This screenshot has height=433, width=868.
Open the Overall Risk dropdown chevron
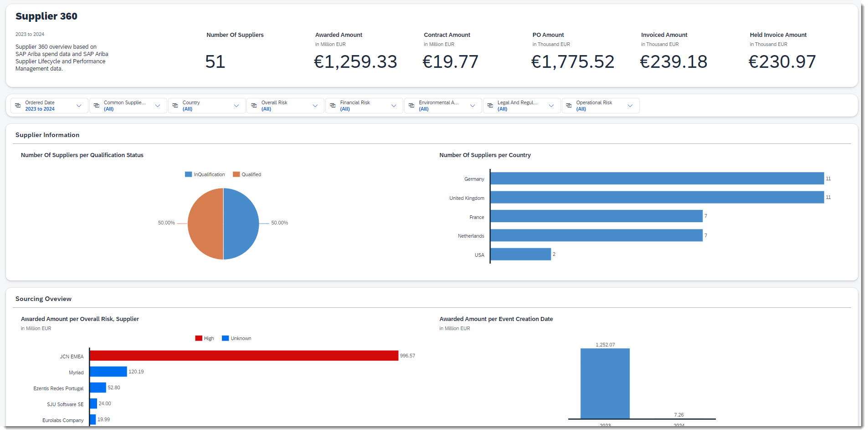(315, 106)
